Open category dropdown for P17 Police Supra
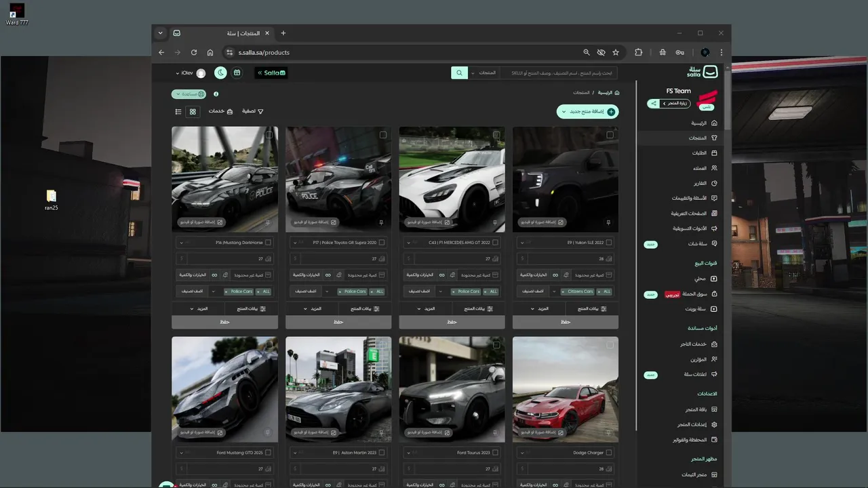Screen dimensions: 868x488 pyautogui.click(x=327, y=291)
